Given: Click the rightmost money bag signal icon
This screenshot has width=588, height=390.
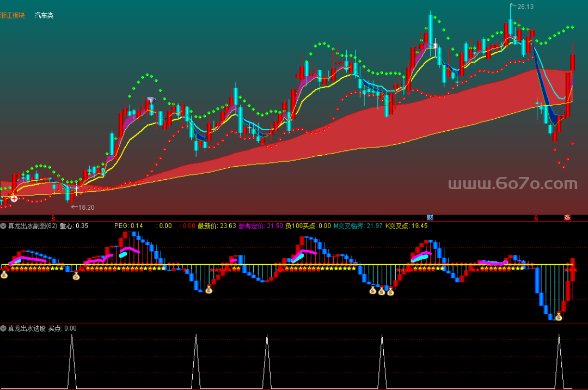Looking at the screenshot, I should pyautogui.click(x=558, y=316).
